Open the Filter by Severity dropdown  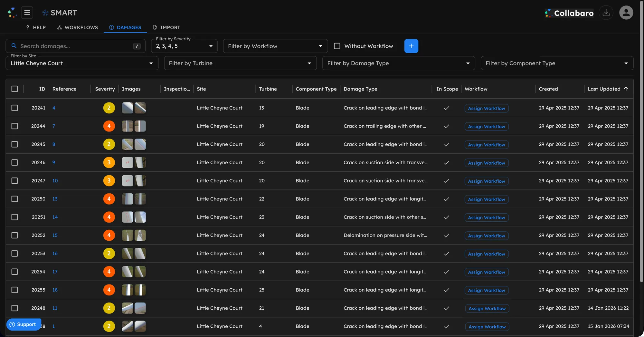point(185,46)
